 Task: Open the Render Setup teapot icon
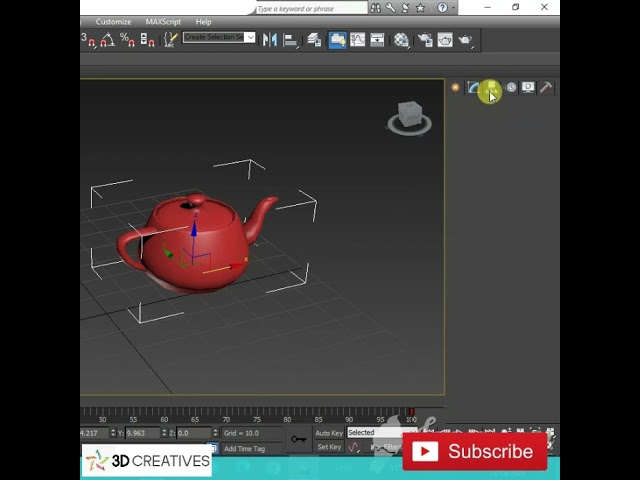click(425, 40)
